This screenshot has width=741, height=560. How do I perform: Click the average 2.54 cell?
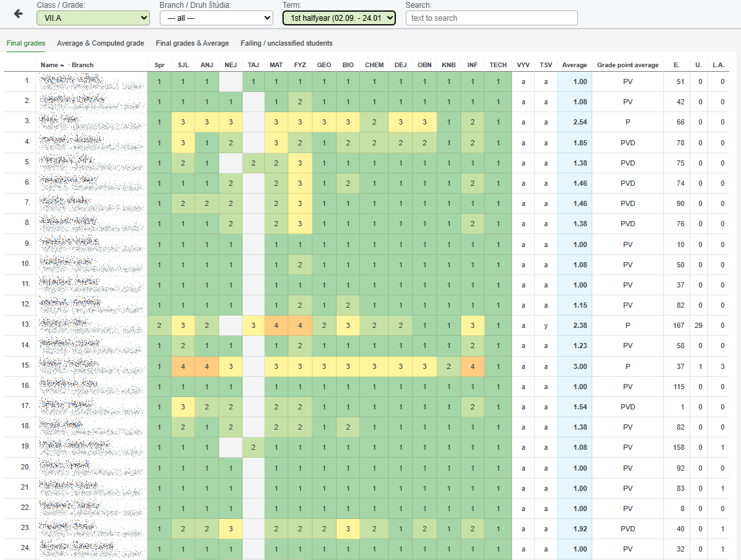tap(575, 123)
